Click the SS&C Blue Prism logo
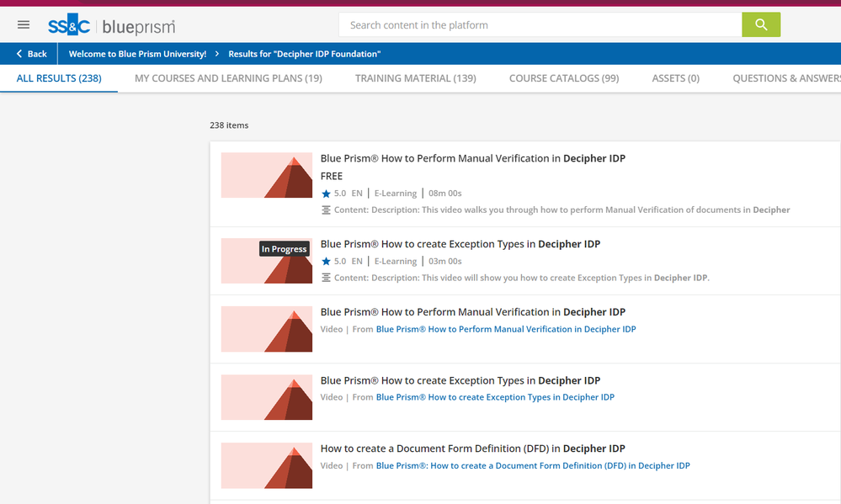This screenshot has height=504, width=841. (111, 26)
